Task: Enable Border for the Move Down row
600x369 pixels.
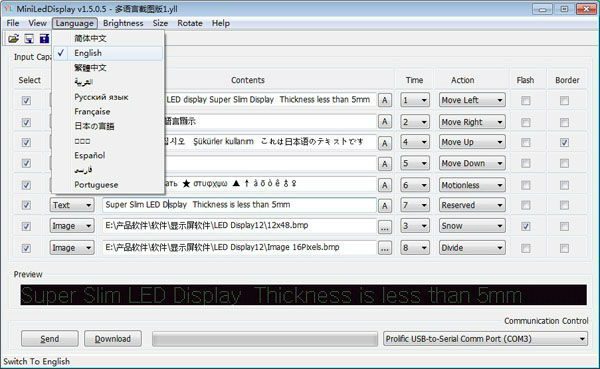Action: [564, 163]
